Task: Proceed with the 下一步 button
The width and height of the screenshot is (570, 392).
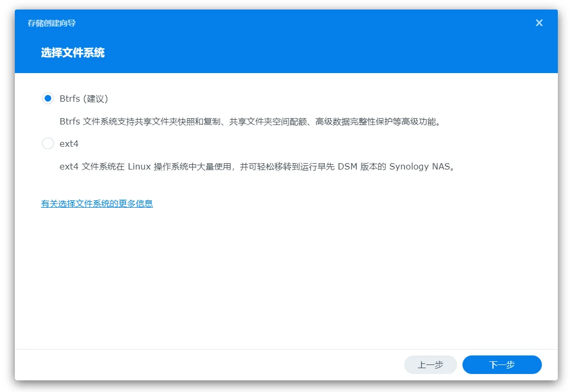Action: [502, 365]
